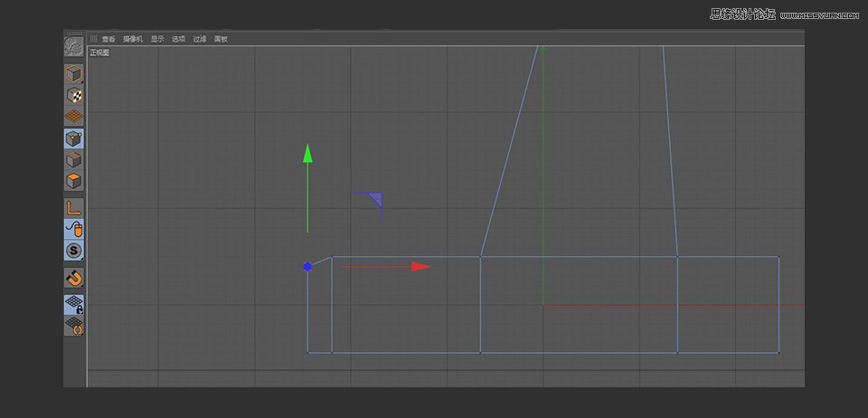Select the blue highlighted vertex point
Viewport: 868px width, 418px height.
pyautogui.click(x=307, y=267)
